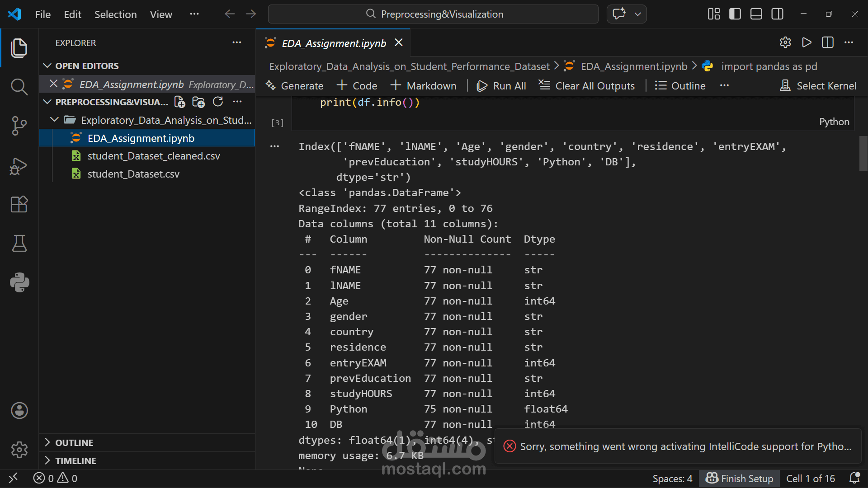
Task: Click Select Kernel button
Action: [x=818, y=86]
